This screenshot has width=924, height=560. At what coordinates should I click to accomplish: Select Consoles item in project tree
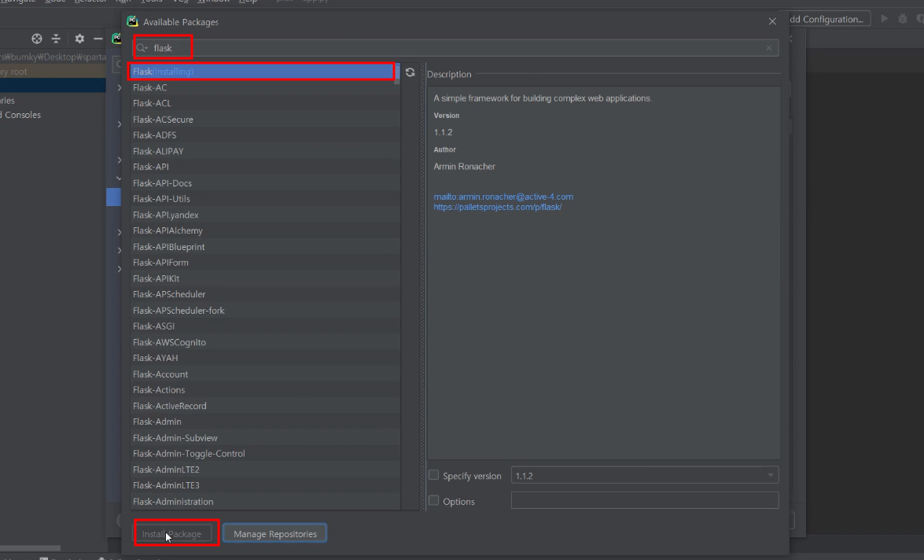pyautogui.click(x=20, y=115)
